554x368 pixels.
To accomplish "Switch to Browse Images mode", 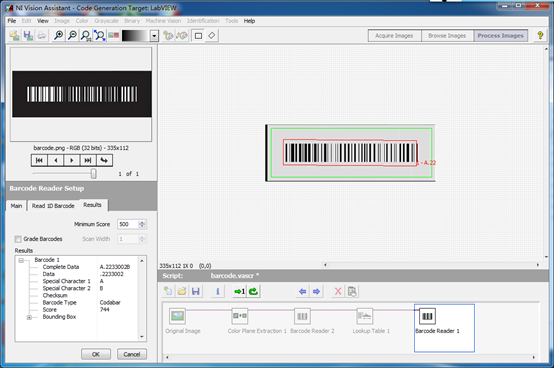I will (447, 36).
